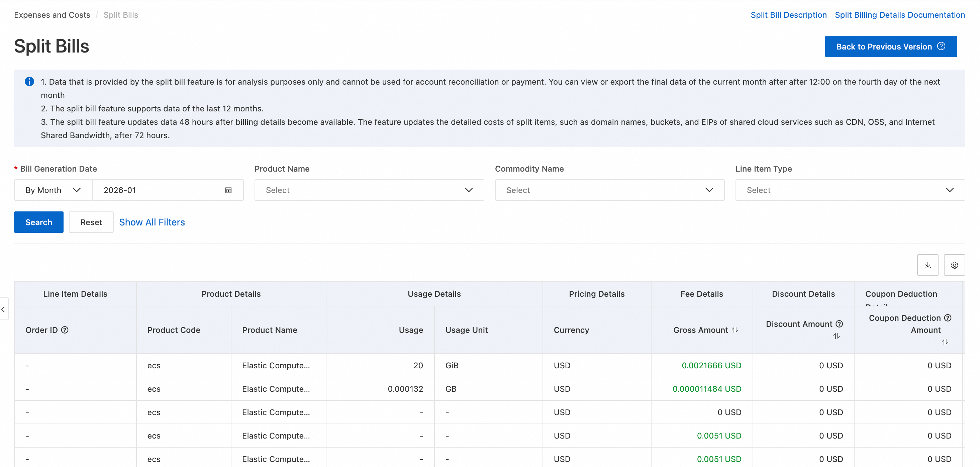Click the calendar icon in date field
The image size is (980, 467).
tap(228, 190)
